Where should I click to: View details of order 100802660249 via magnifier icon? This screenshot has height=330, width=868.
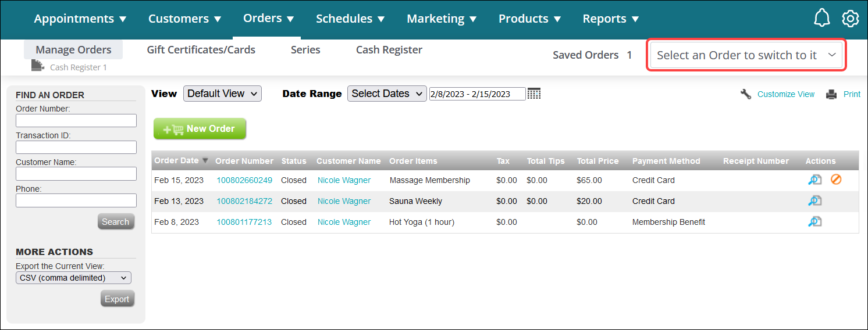coord(814,180)
